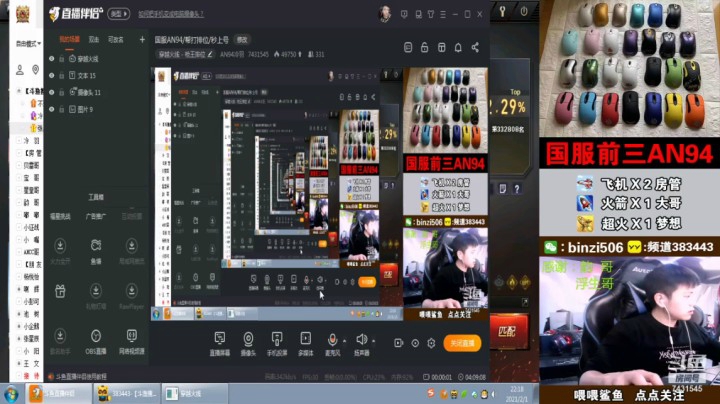This screenshot has height=404, width=720.
Task: Add a 多媒体 multimedia source
Action: [305, 343]
